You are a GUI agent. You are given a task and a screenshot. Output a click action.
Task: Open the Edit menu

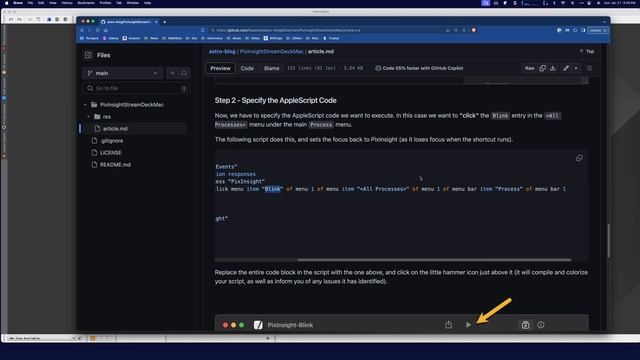[x=41, y=3]
